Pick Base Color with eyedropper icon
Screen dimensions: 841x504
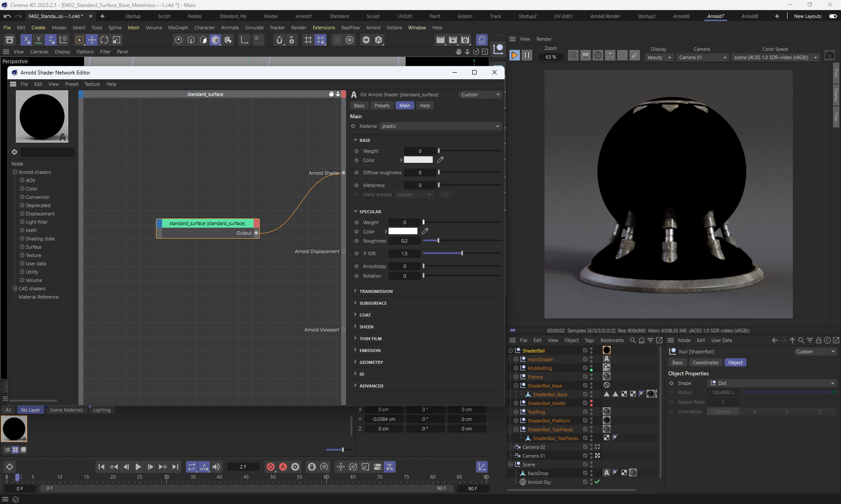coord(440,160)
